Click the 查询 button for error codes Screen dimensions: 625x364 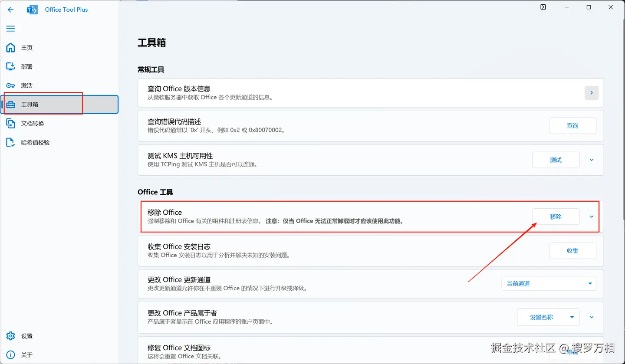point(572,125)
